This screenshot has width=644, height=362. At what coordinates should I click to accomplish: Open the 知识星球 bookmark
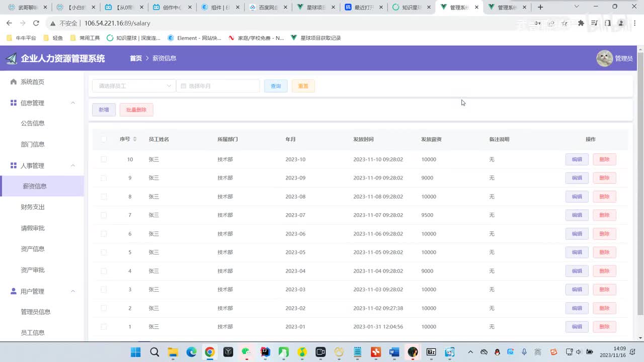(x=133, y=38)
